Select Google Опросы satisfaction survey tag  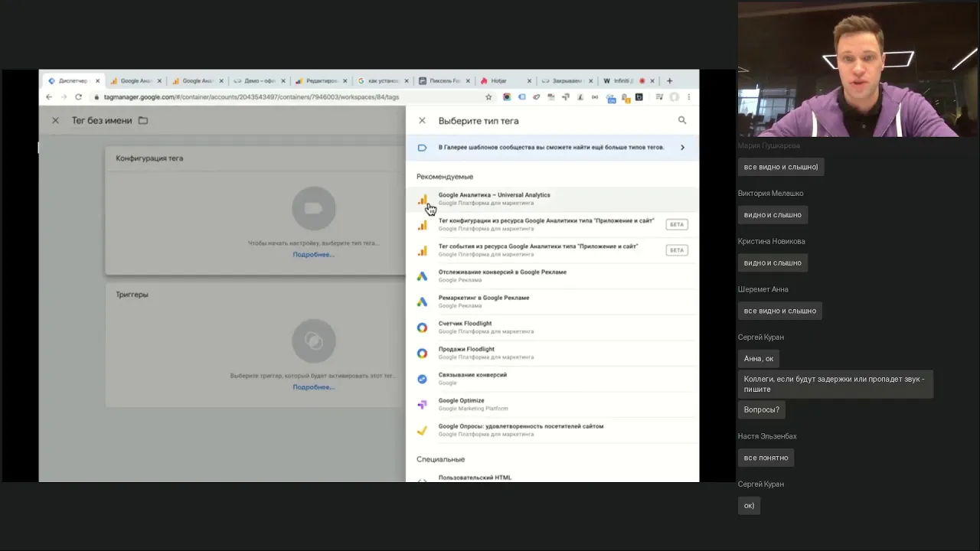[x=552, y=430]
